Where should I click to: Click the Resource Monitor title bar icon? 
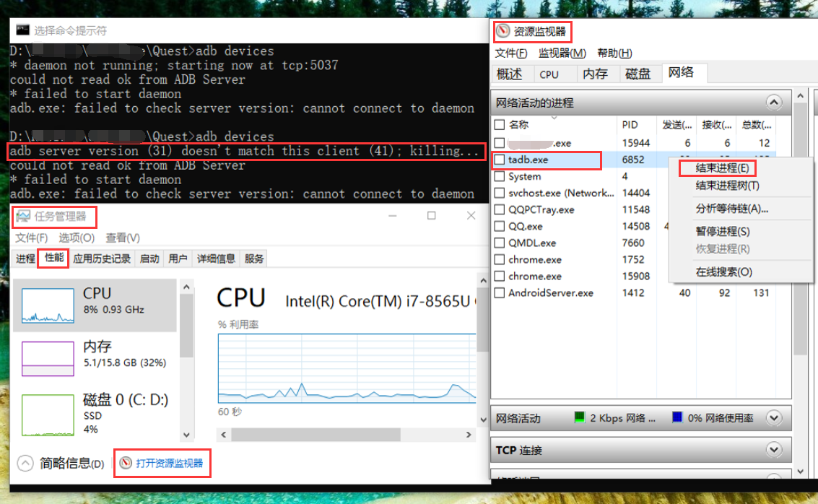pos(502,32)
